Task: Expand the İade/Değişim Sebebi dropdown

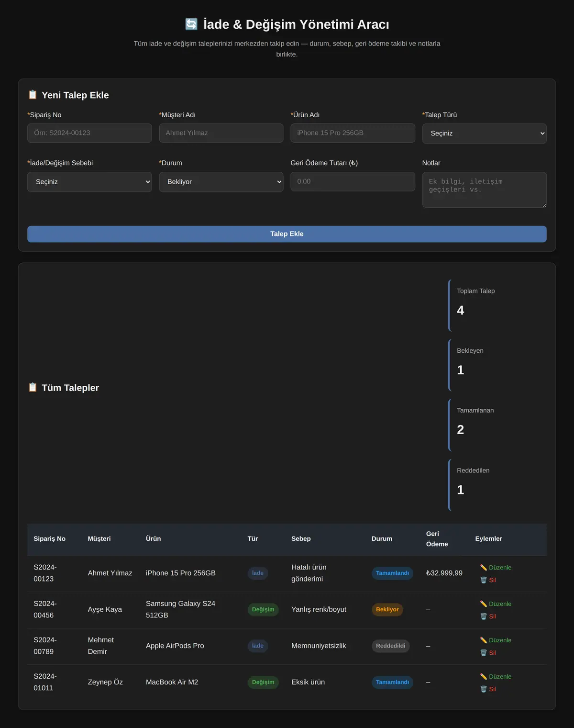Action: [x=89, y=182]
